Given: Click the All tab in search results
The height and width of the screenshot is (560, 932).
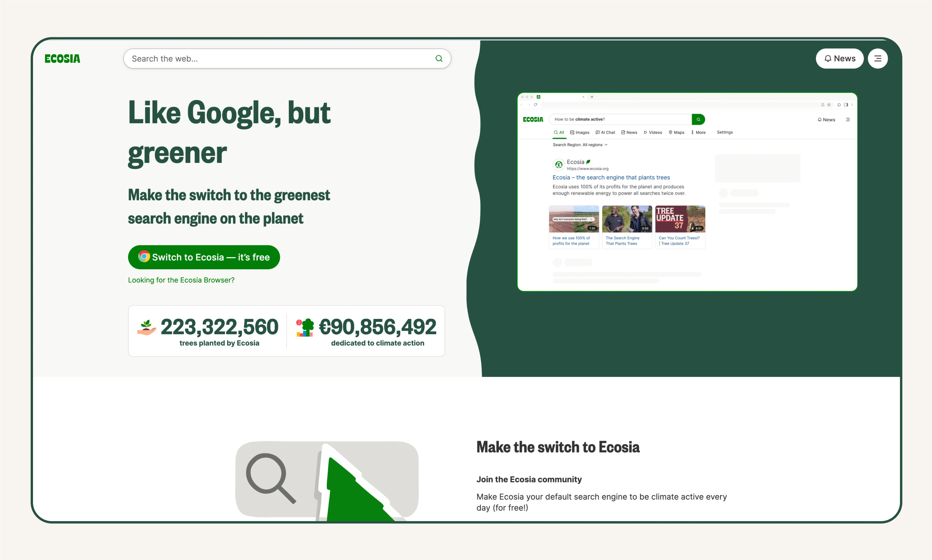Looking at the screenshot, I should [559, 132].
